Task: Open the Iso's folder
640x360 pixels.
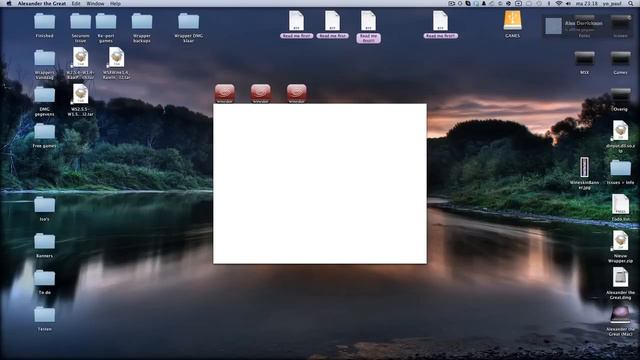Action: coord(44,205)
